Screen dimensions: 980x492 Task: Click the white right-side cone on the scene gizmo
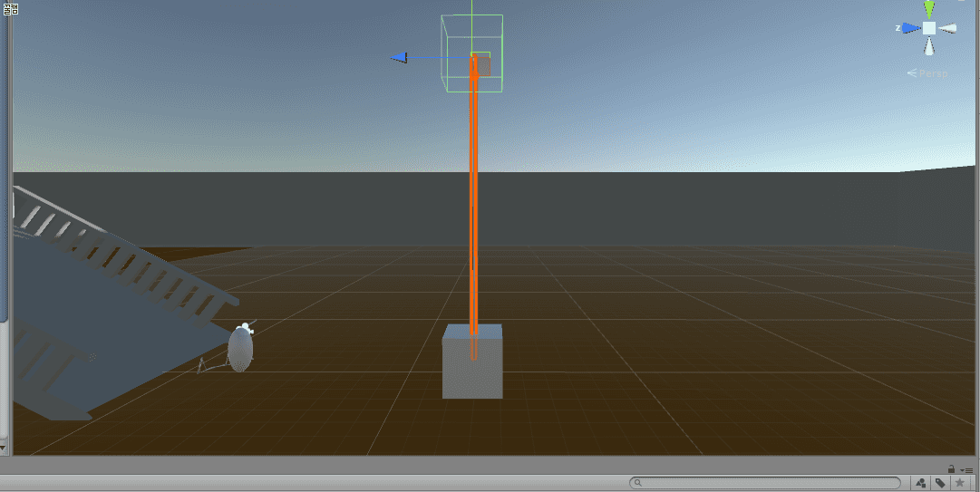(947, 28)
